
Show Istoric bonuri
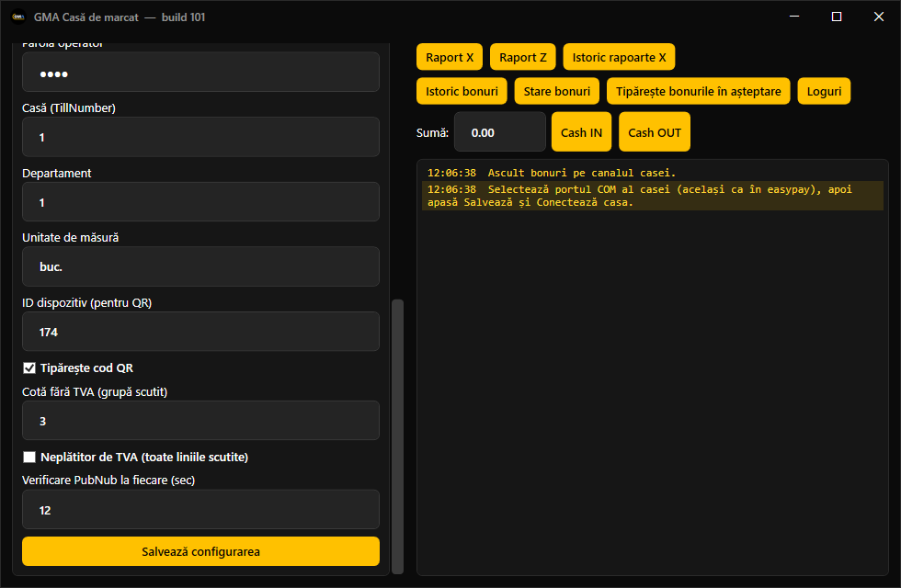pyautogui.click(x=462, y=91)
